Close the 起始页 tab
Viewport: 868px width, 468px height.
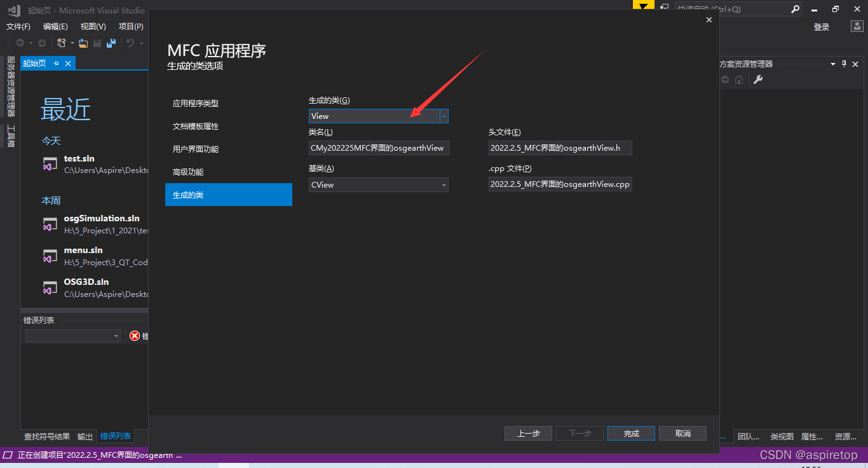pos(68,63)
